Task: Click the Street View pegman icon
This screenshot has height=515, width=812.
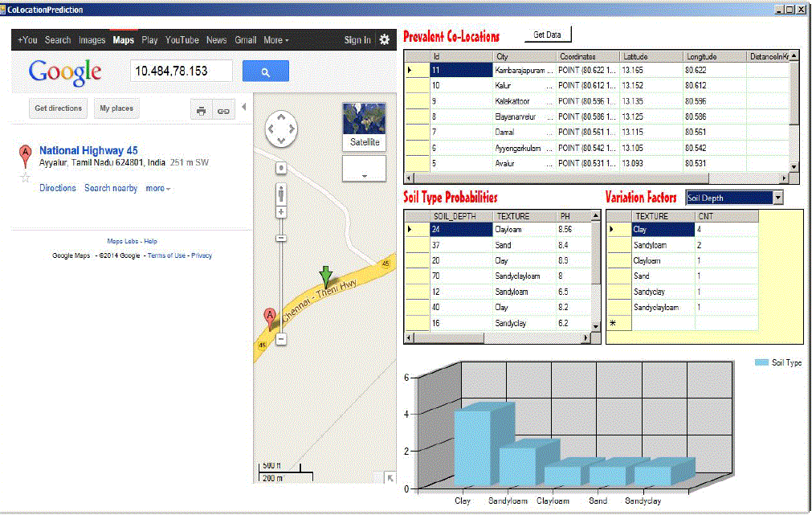Action: point(281,194)
